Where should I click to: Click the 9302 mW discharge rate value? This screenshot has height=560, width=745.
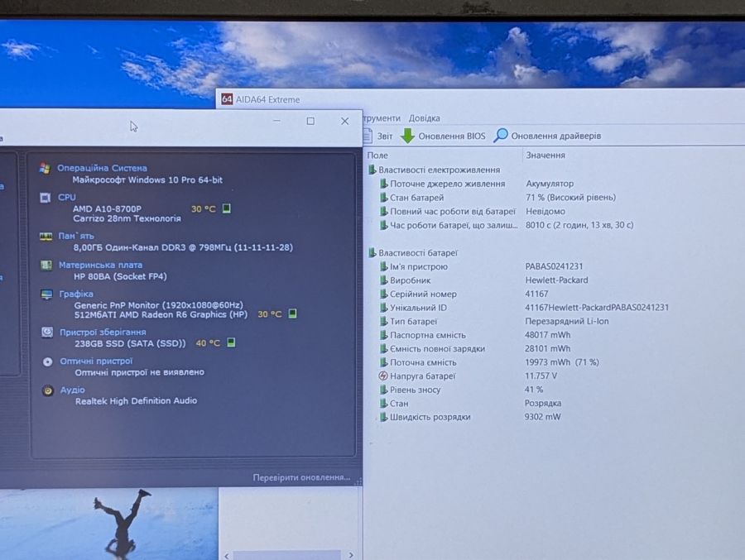(542, 417)
